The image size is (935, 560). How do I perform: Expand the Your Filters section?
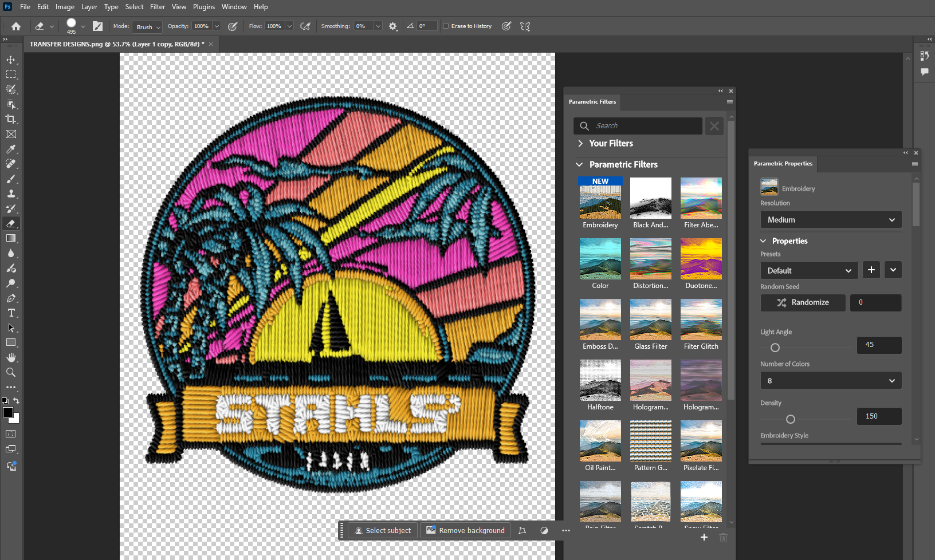(580, 143)
